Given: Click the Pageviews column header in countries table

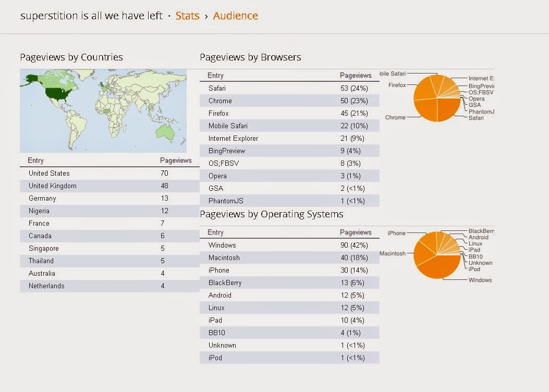Looking at the screenshot, I should (176, 161).
